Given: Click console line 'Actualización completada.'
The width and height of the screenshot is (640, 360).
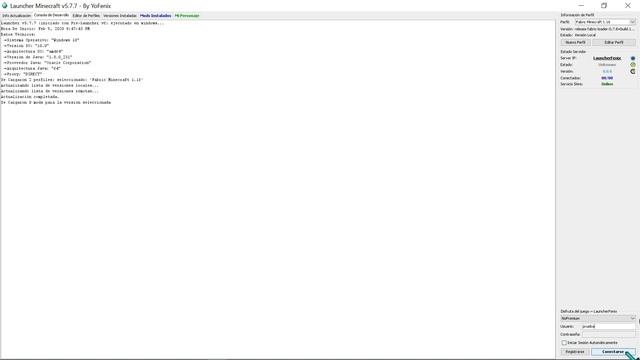Looking at the screenshot, I should pos(30,97).
